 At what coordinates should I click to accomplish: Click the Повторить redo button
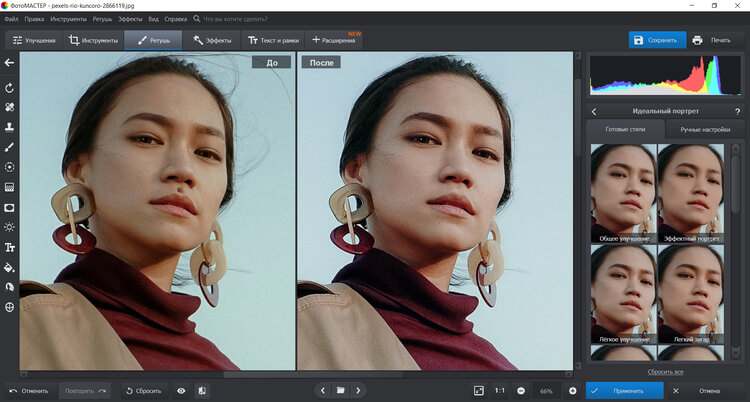pos(85,391)
